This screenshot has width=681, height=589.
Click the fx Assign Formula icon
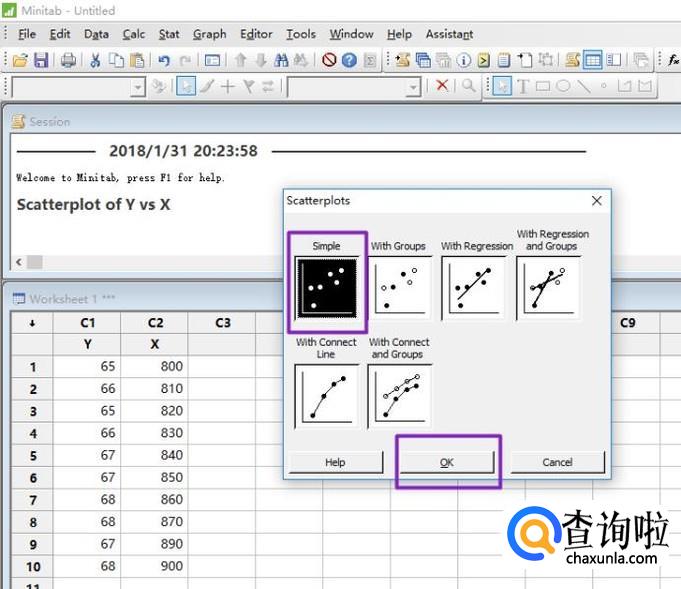674,60
